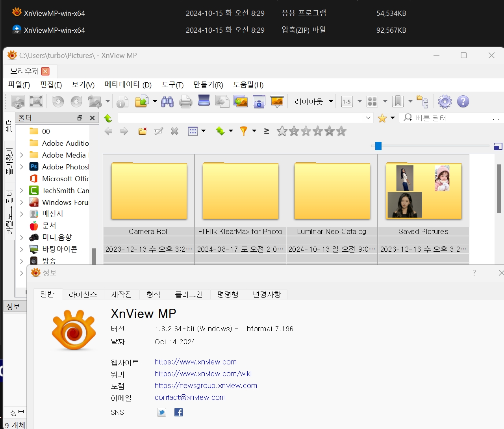Screen dimensions: 504x429
Task: Click the Rotate counter-clockwise icon
Action: [58, 102]
